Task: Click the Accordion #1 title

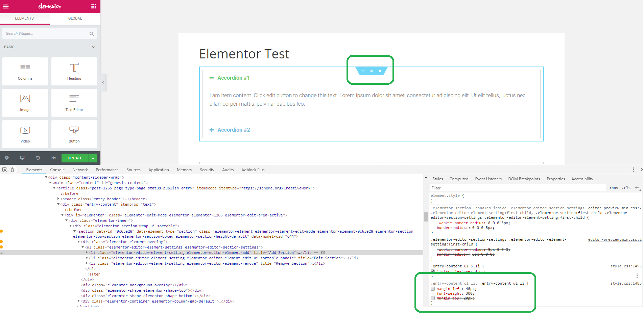Action: 234,78
